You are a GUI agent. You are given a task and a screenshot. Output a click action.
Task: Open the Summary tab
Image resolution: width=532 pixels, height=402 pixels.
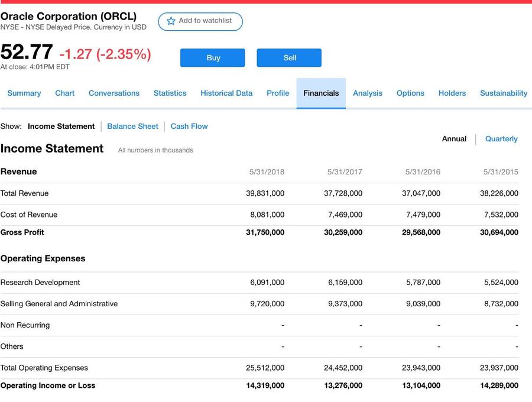(x=24, y=93)
